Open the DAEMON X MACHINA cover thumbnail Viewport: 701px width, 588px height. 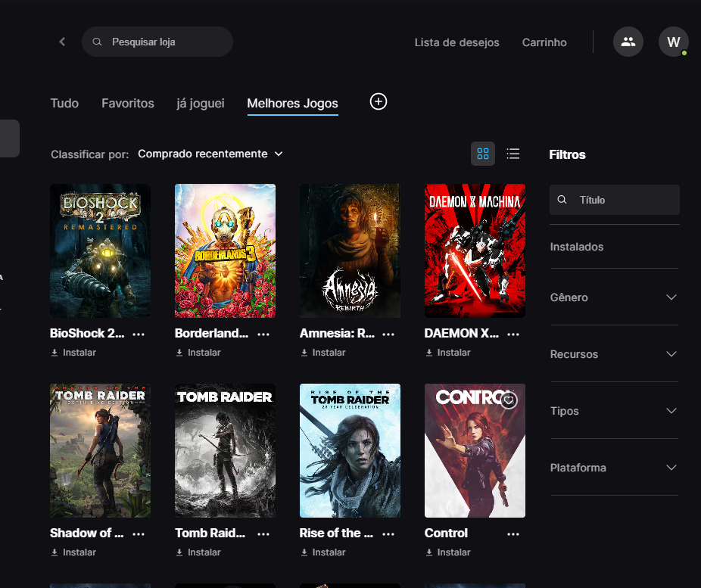475,250
